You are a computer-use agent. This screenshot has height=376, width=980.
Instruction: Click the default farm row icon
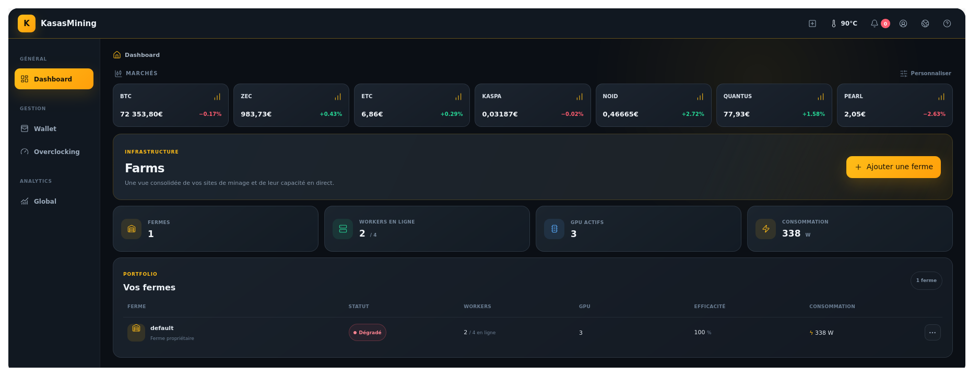click(136, 332)
